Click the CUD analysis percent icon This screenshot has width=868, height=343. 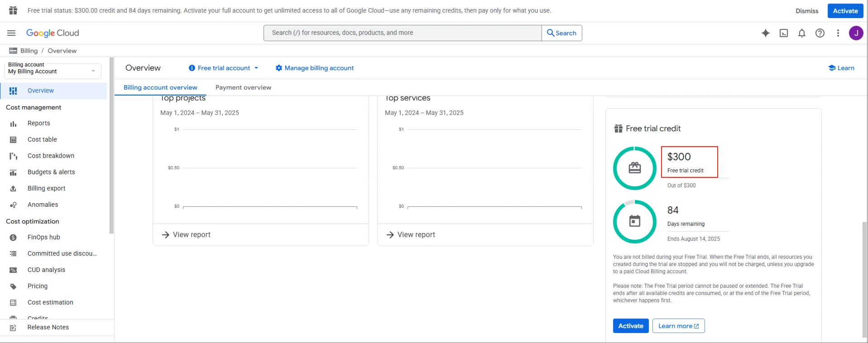pos(13,270)
